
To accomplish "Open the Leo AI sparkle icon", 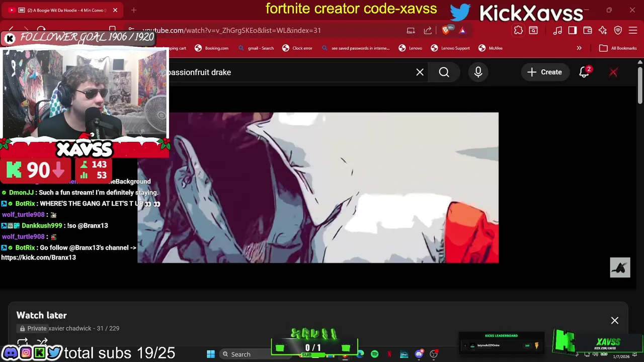I will pos(603,30).
